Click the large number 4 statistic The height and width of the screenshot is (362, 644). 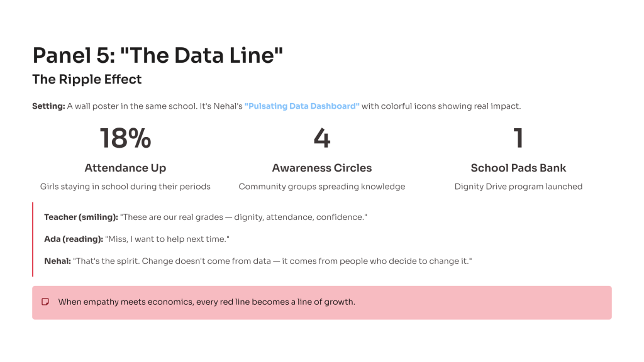pyautogui.click(x=321, y=138)
